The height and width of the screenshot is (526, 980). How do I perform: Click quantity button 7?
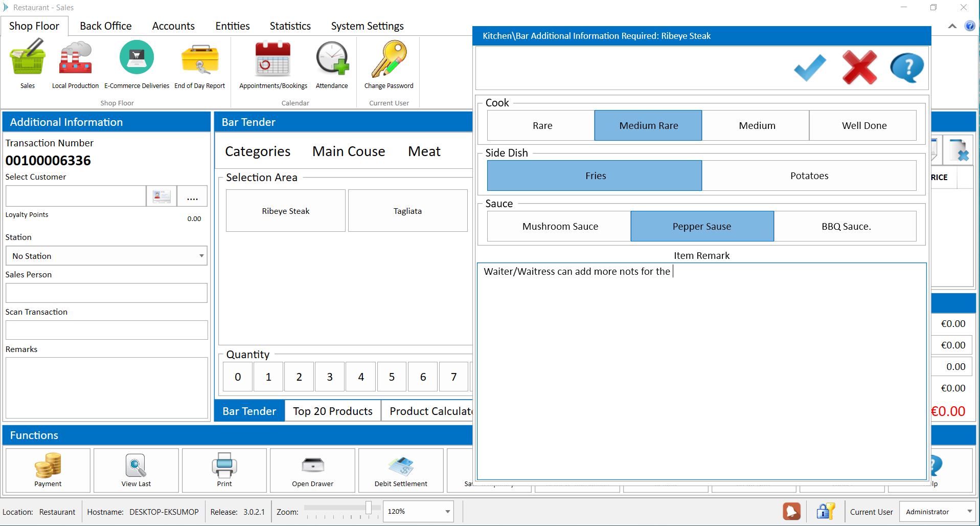pyautogui.click(x=453, y=377)
